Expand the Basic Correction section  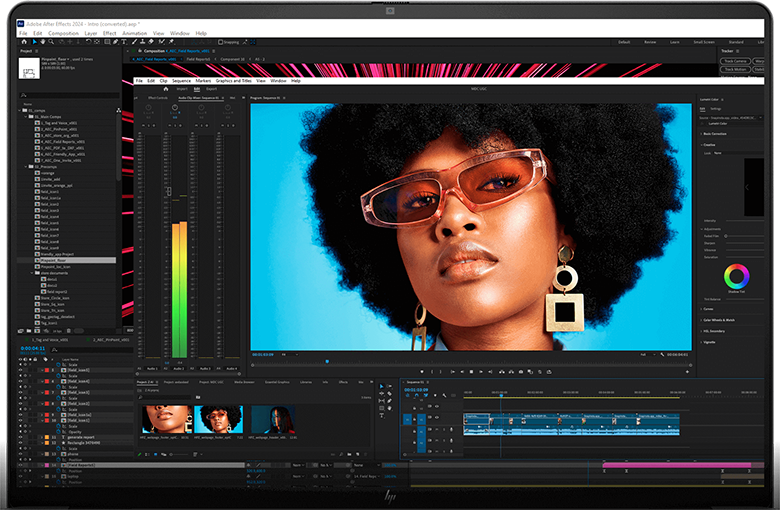pos(714,132)
